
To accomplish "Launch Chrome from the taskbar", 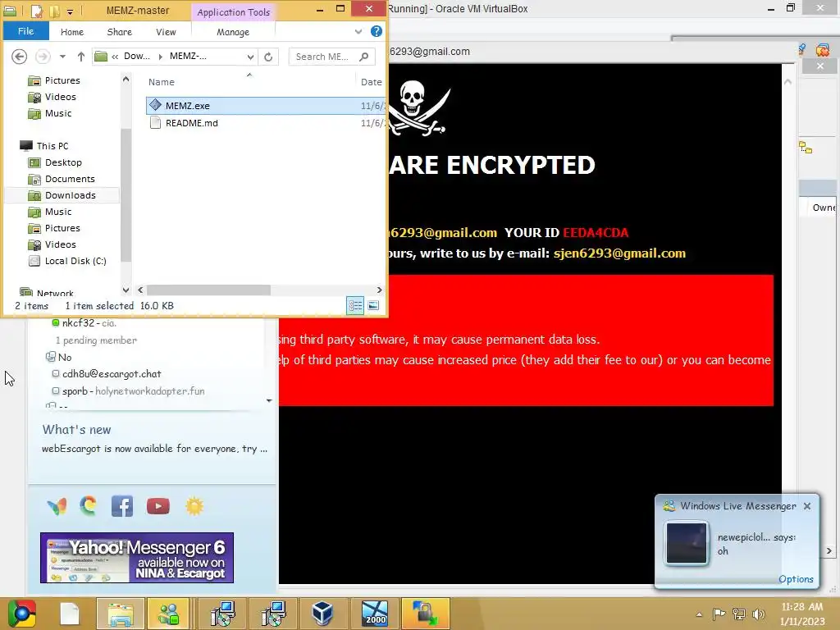I will pyautogui.click(x=21, y=614).
